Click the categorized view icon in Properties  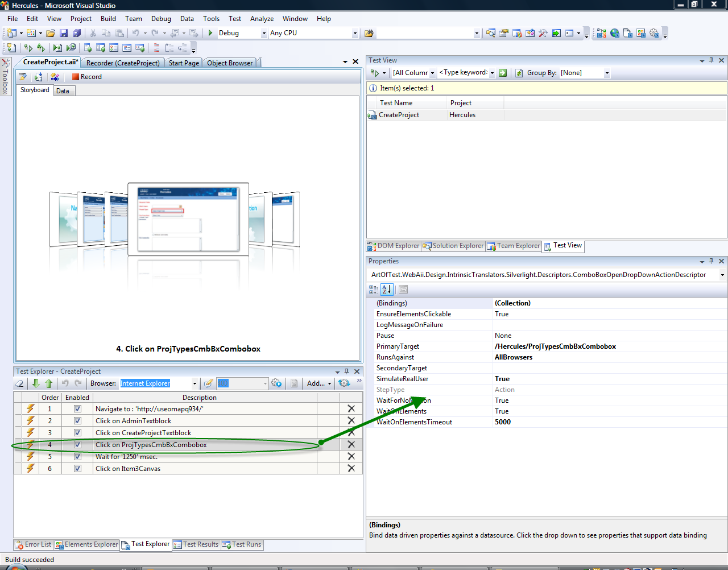374,290
